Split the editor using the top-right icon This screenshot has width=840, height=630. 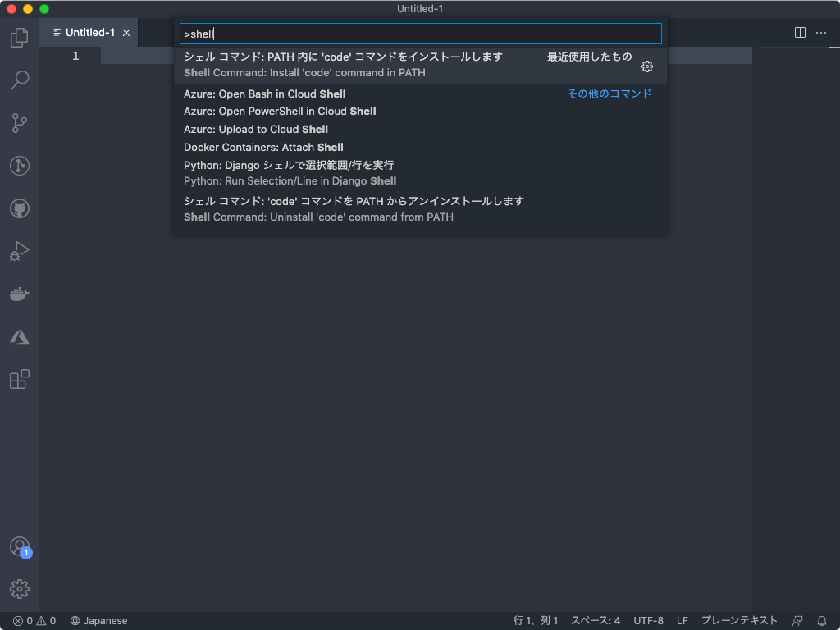coord(799,31)
